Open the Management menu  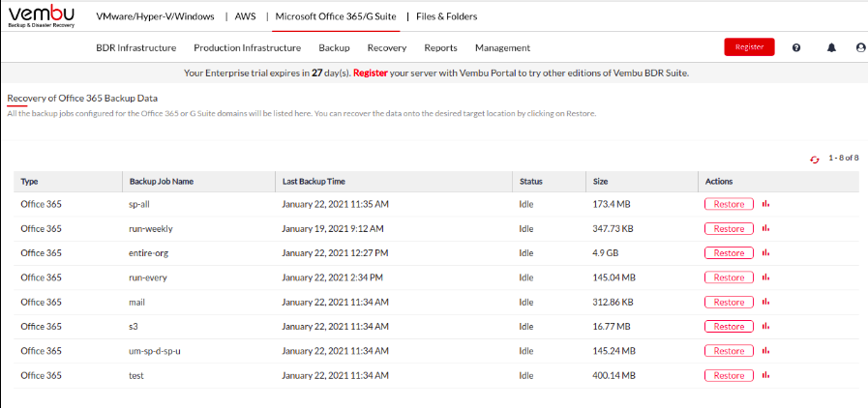click(502, 48)
